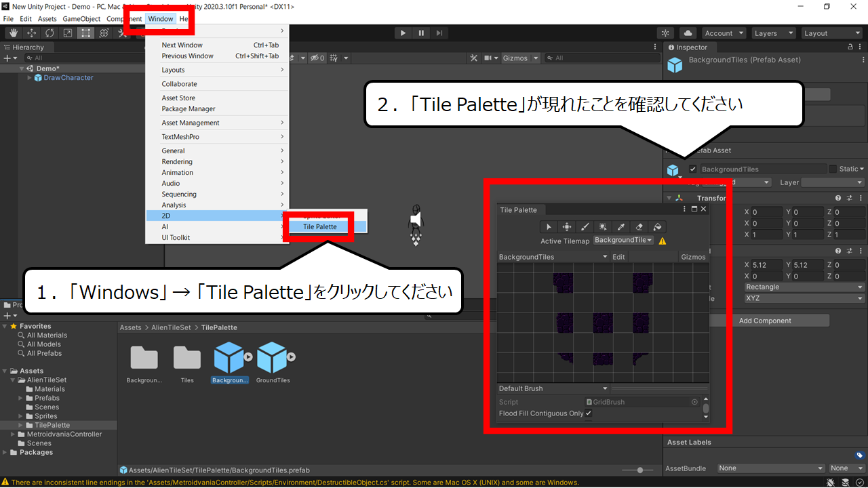
Task: Select the Rotate tool in toolbar
Action: point(50,33)
